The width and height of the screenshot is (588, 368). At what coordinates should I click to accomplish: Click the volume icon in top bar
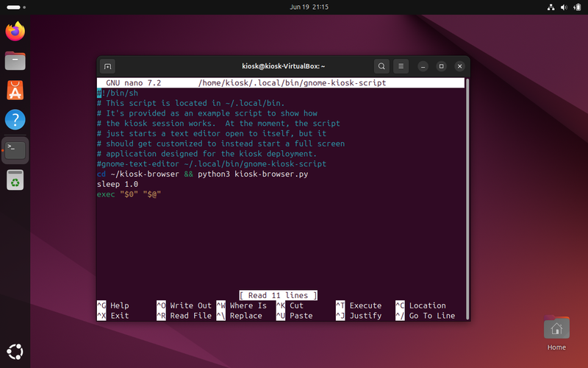point(563,7)
